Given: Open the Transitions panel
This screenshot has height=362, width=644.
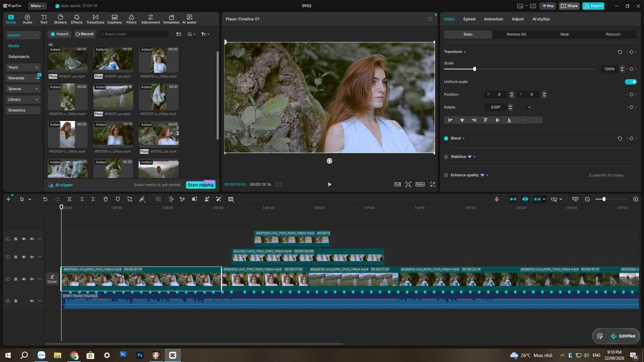Looking at the screenshot, I should point(95,19).
